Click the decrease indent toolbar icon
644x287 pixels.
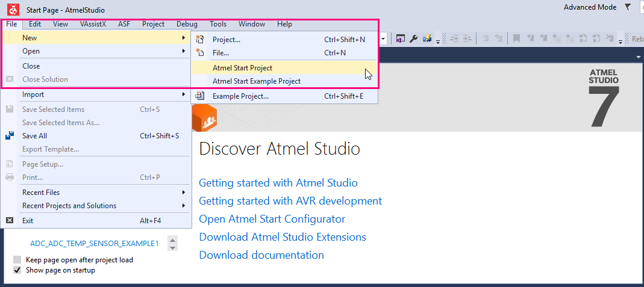point(454,39)
